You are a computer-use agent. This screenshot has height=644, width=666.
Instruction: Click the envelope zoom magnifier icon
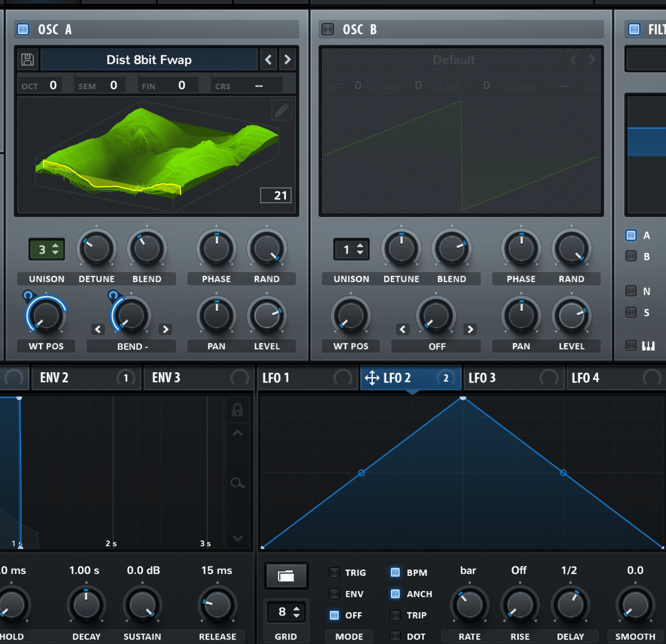[238, 483]
